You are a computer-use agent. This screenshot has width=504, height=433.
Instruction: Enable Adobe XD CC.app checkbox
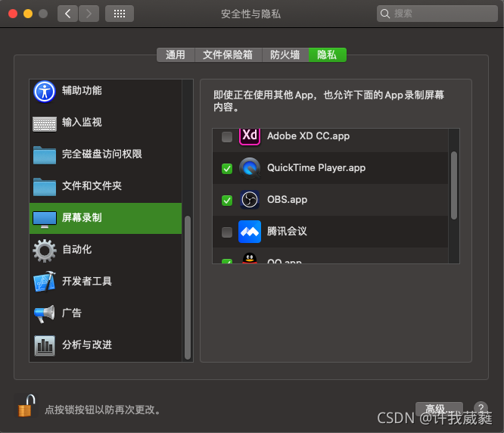227,136
